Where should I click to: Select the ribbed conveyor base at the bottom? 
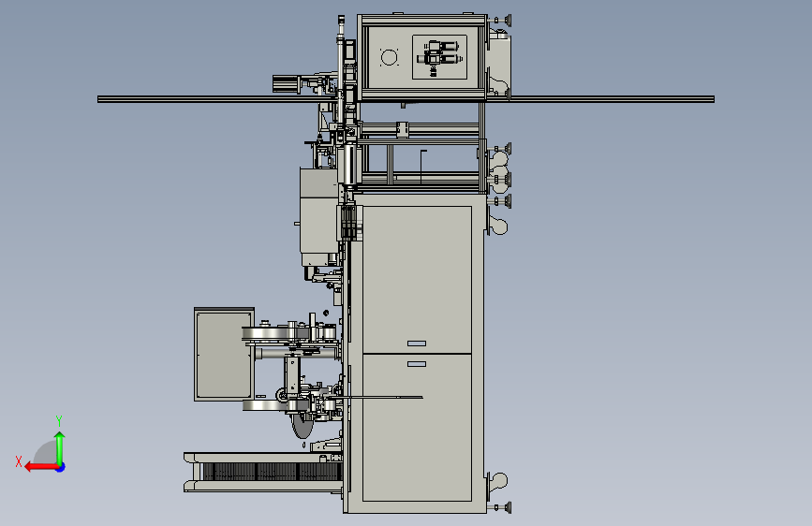point(263,472)
